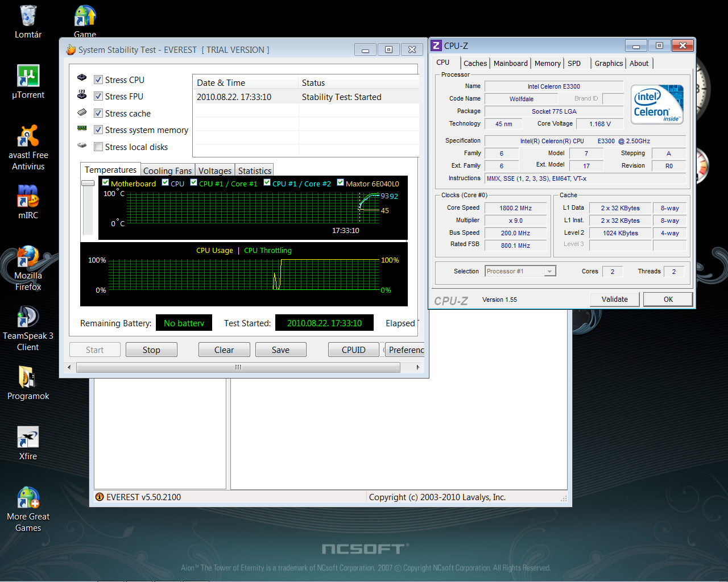Enable Stress local disks checkbox

pyautogui.click(x=98, y=147)
